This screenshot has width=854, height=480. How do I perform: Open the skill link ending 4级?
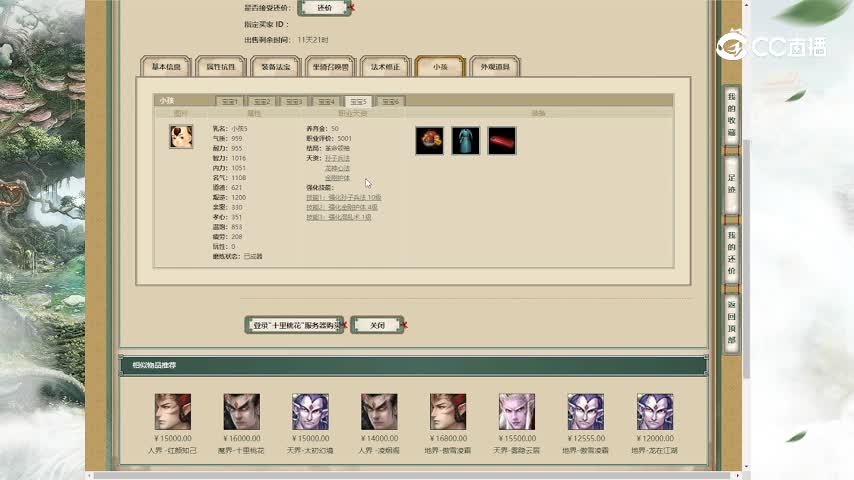[341, 207]
